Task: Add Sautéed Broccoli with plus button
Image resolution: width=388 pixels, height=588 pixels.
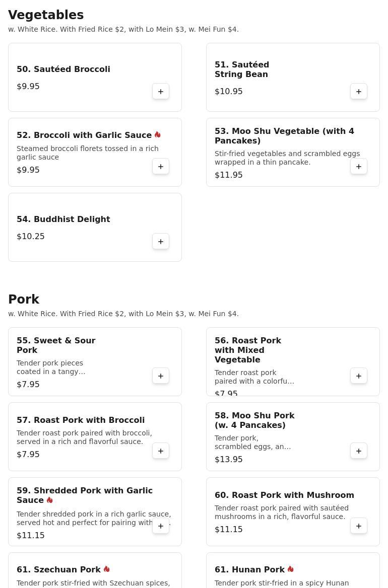Action: point(161,92)
